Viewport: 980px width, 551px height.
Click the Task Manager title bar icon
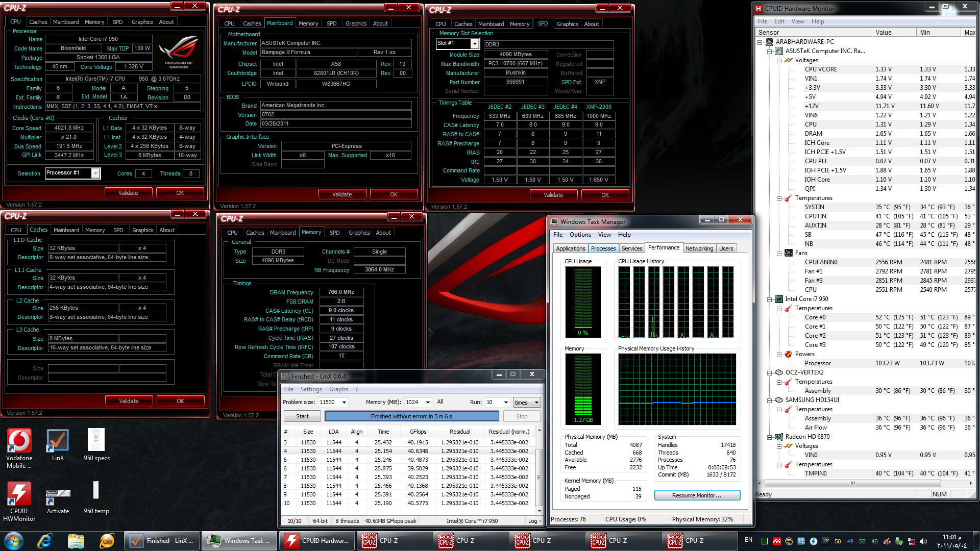coord(554,221)
